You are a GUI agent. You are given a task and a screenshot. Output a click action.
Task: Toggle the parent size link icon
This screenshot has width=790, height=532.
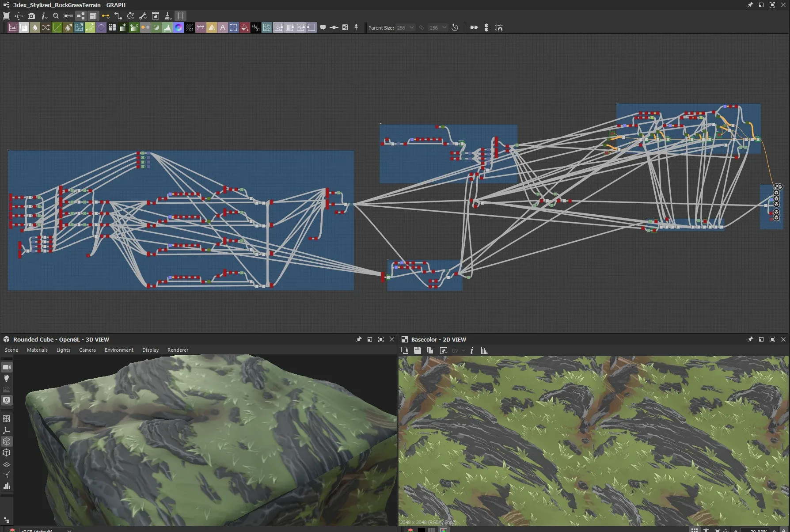[422, 28]
